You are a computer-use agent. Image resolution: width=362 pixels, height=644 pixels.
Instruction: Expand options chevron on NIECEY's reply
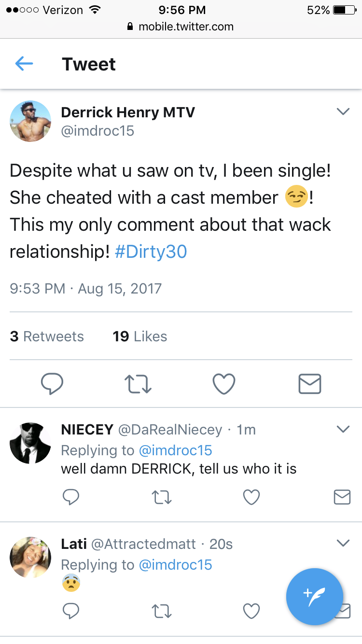tap(343, 429)
